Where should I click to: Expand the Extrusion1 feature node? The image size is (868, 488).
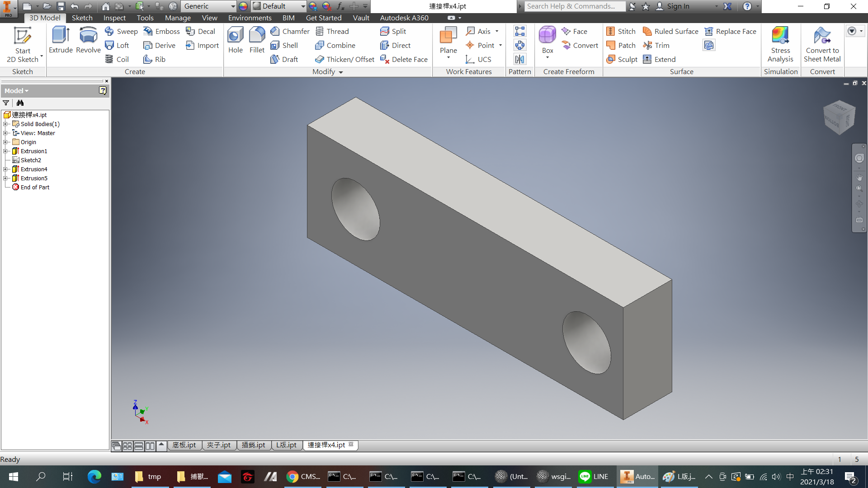click(x=5, y=151)
